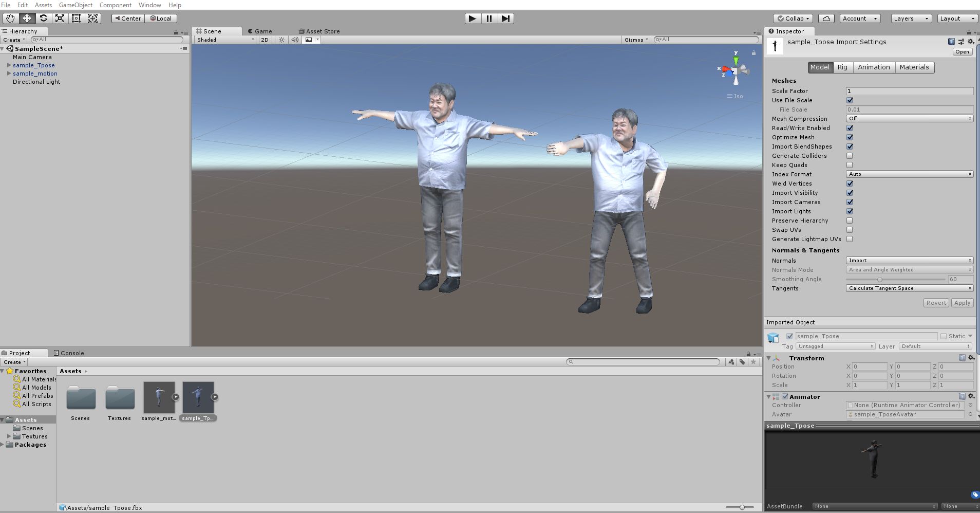The image size is (980, 513).
Task: Enable Generate Colliders checkbox
Action: [x=850, y=156]
